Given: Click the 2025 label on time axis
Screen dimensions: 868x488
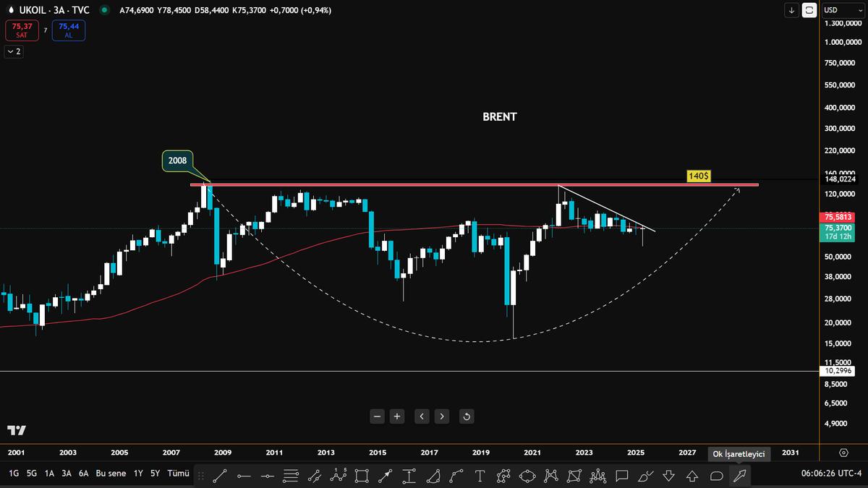Looking at the screenshot, I should (x=636, y=453).
